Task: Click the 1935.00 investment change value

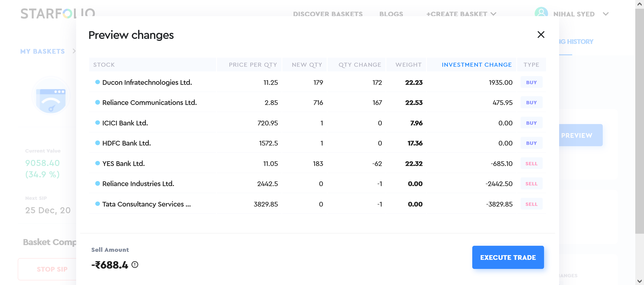Action: (x=500, y=82)
